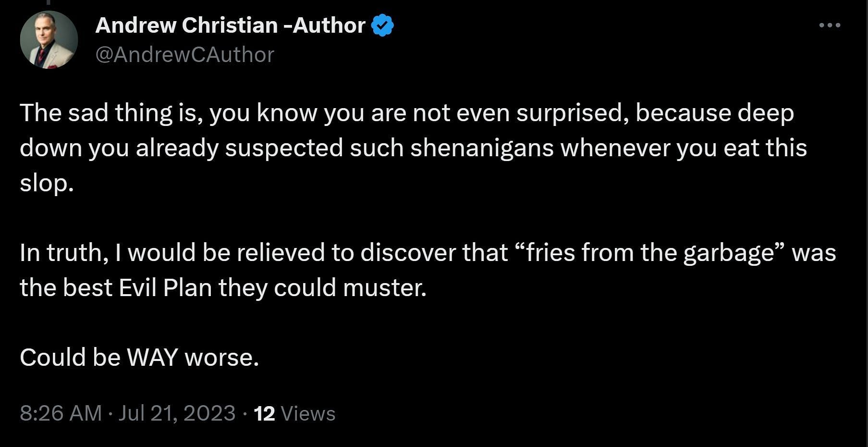Click the Jul 21, 2023 date
This screenshot has width=868, height=447.
(177, 413)
